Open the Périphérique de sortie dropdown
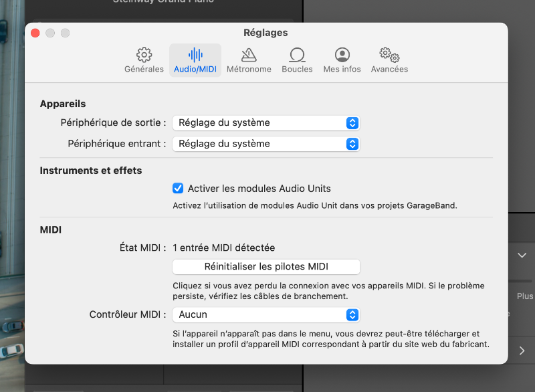Screen dimensions: 535x392 tap(266, 123)
